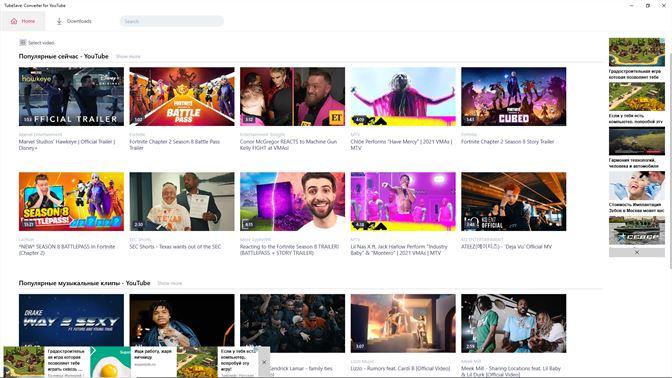This screenshot has width=672, height=378.
Task: Click heading 'Популярные музыкальные клипы - YouTube'
Action: pos(84,283)
